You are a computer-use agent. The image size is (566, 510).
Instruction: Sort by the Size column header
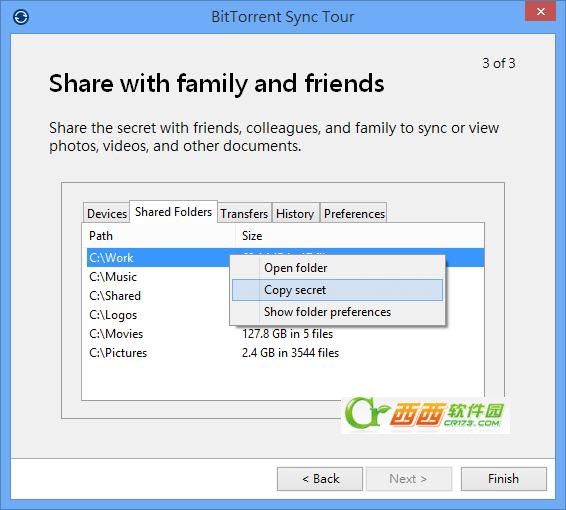coord(360,236)
